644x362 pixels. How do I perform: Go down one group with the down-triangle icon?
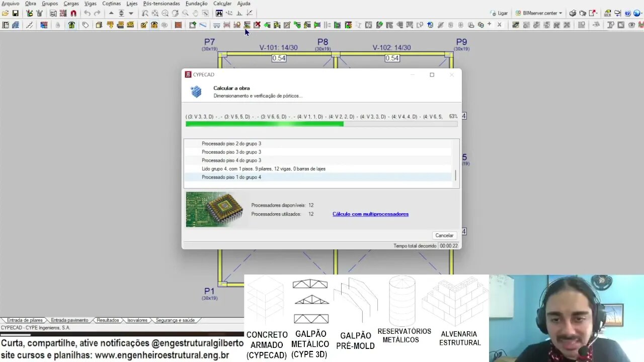[x=131, y=14]
